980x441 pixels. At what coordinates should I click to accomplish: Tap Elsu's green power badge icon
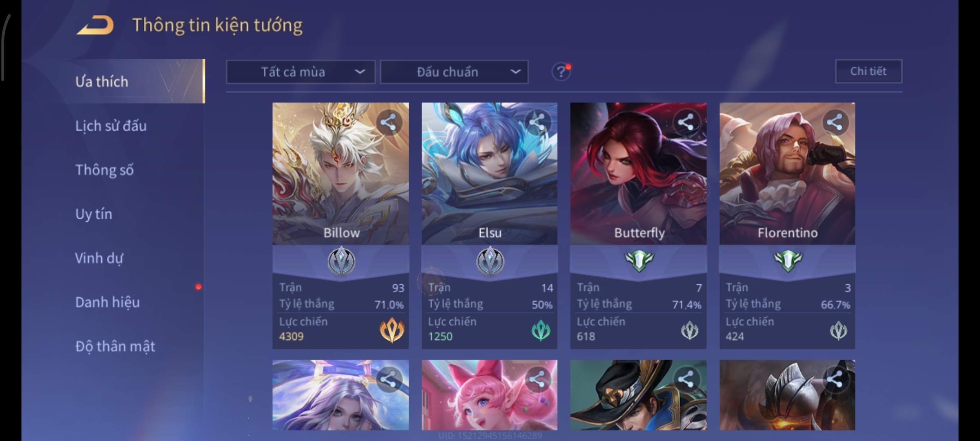tap(541, 330)
